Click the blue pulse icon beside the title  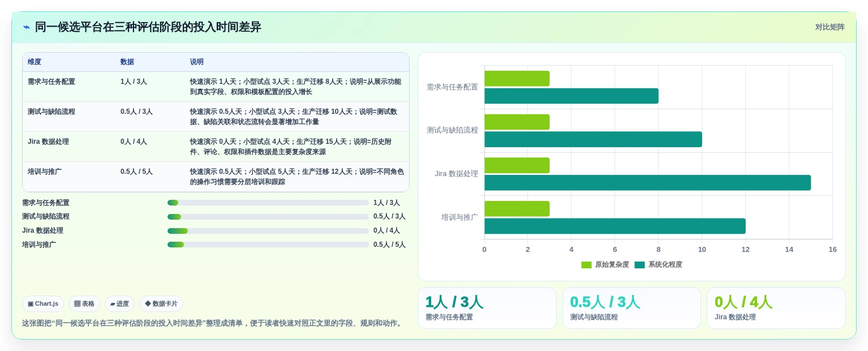point(27,27)
